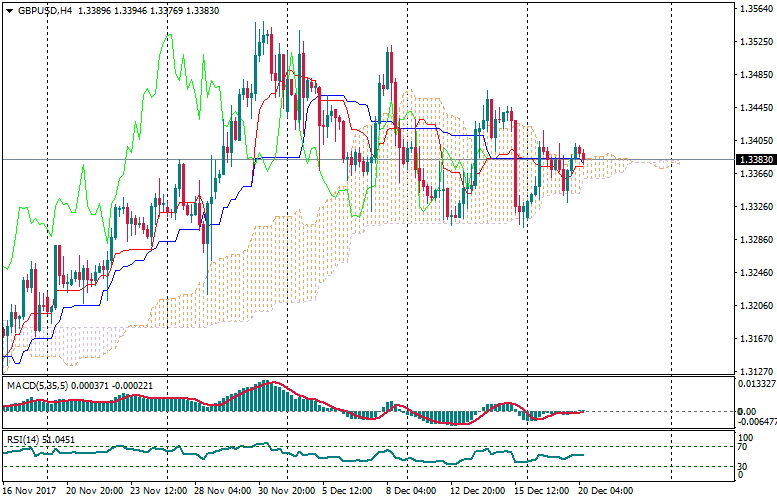
Task: Select the 23 Nov 12:00 time label
Action: pyautogui.click(x=154, y=492)
